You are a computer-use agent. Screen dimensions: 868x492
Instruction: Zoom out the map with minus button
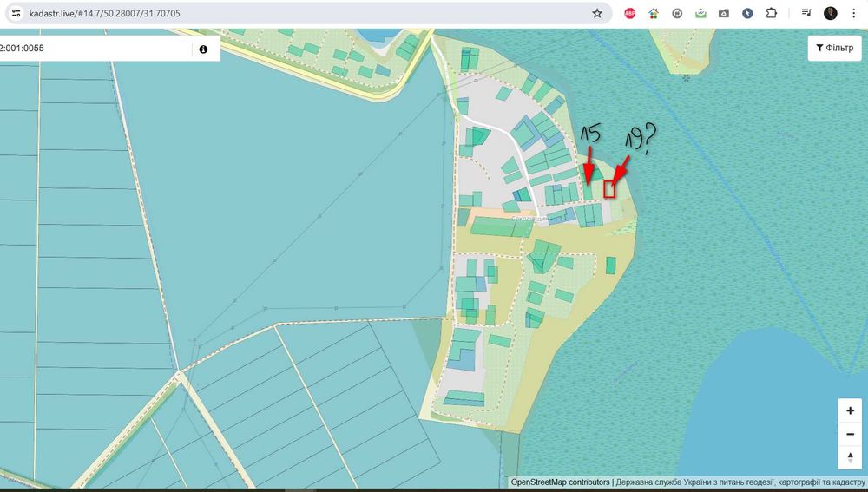click(x=850, y=434)
